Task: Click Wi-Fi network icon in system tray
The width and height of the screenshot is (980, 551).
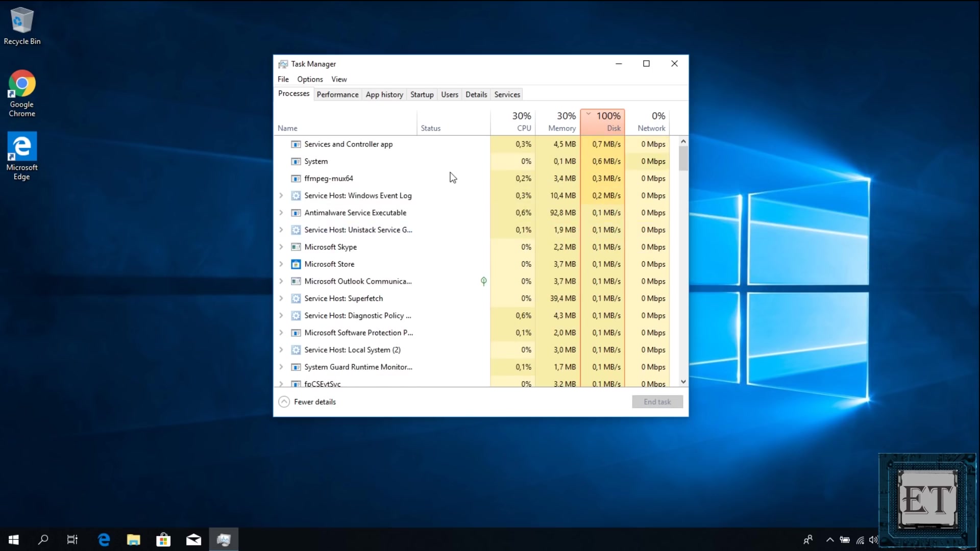Action: coord(860,540)
